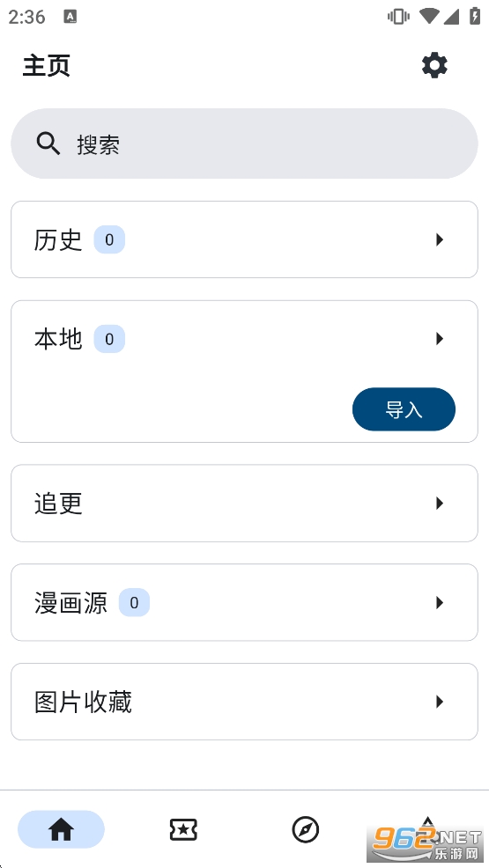Image resolution: width=489 pixels, height=868 pixels.
Task: Focus the 搜索 search field
Action: 244,143
